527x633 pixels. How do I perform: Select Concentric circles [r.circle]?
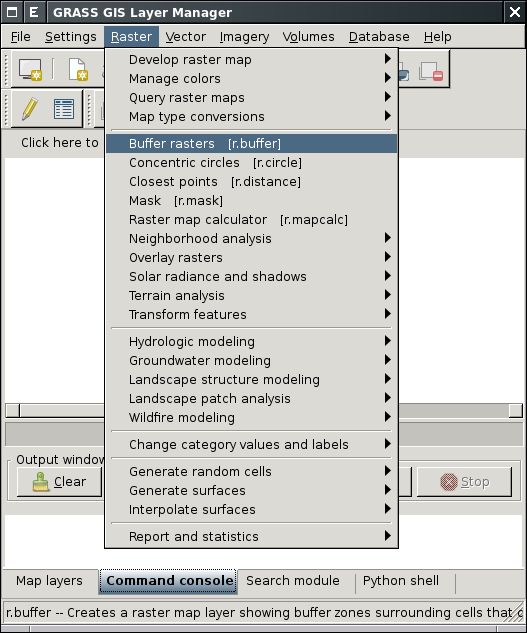(x=251, y=163)
